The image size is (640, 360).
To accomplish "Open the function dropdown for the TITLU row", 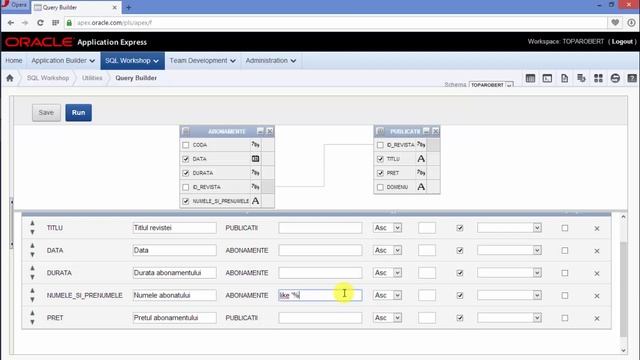I will click(509, 228).
